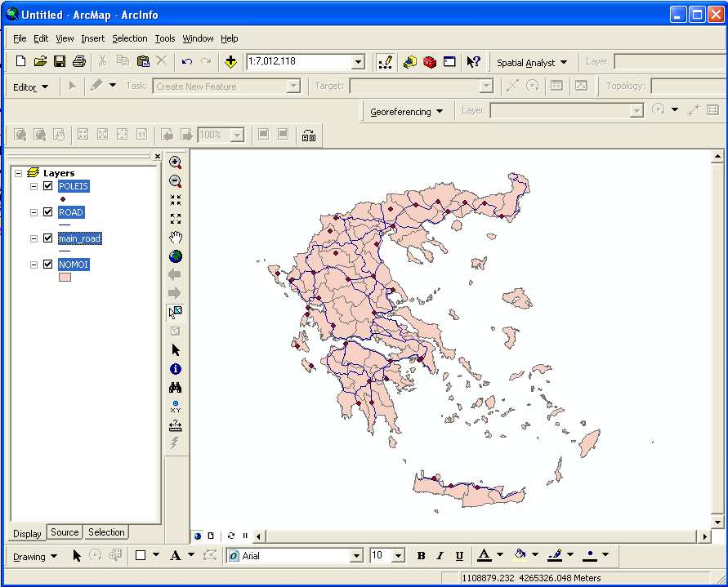728x587 pixels.
Task: Open an existing map file
Action: pos(40,61)
